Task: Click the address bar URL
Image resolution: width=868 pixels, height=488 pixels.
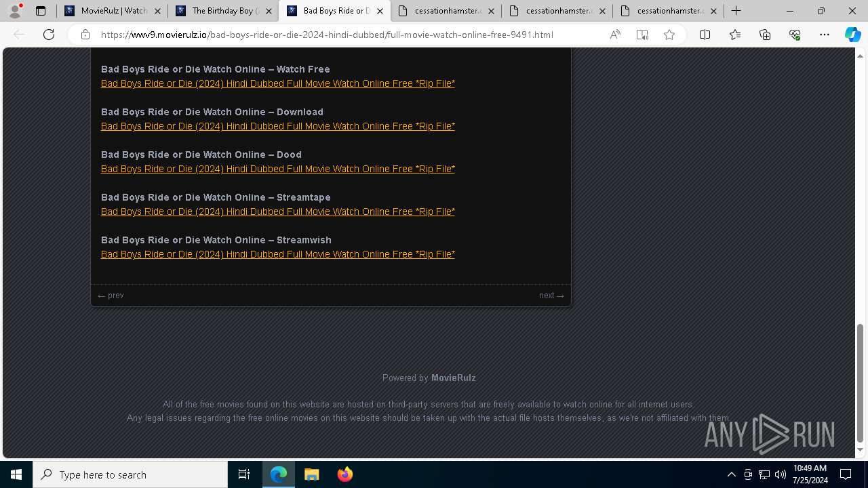Action: 327,35
